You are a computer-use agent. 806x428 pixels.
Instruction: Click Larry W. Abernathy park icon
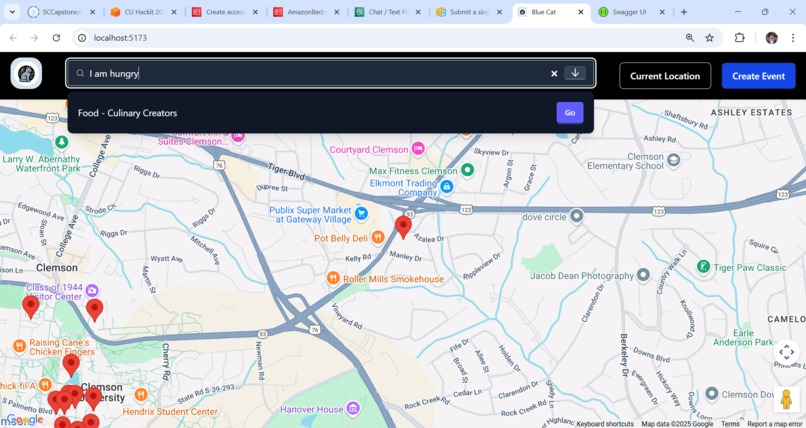pos(62,141)
